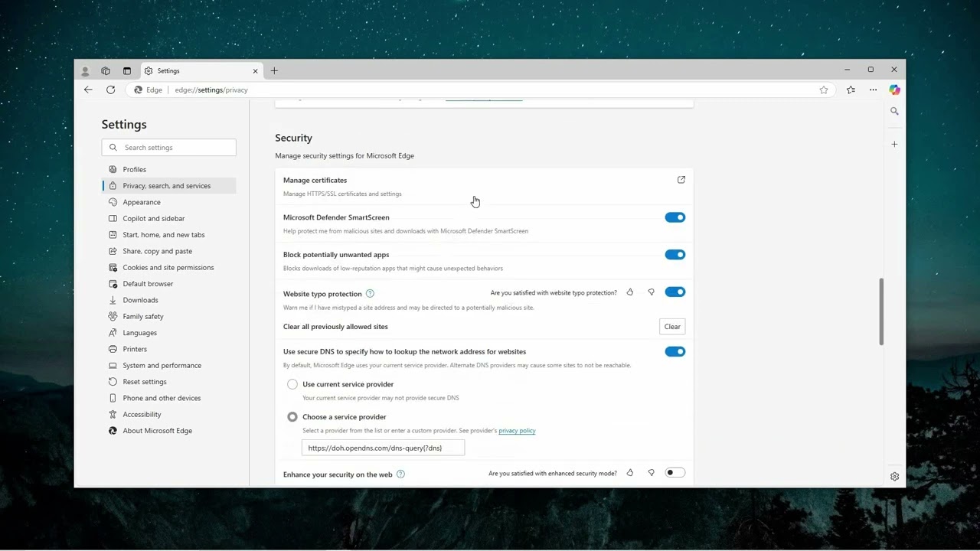Open the Favorites list icon
Image resolution: width=980 pixels, height=551 pixels.
(851, 90)
